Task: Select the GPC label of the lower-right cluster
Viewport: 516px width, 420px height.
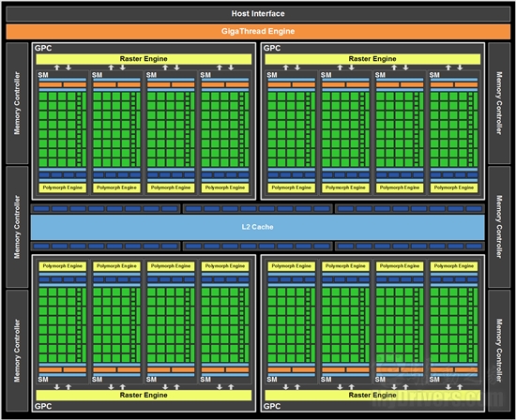Action: pyautogui.click(x=272, y=406)
